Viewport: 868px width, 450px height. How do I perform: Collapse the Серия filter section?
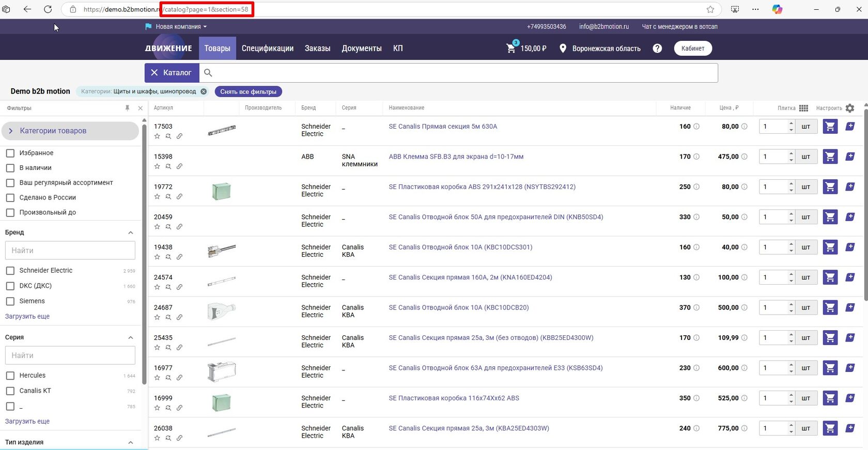[131, 338]
